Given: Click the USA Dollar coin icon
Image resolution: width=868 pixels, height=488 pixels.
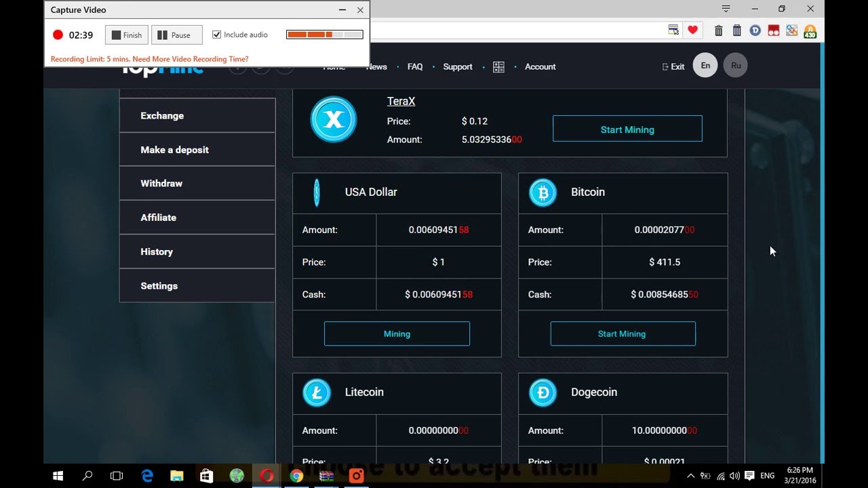Looking at the screenshot, I should [317, 192].
